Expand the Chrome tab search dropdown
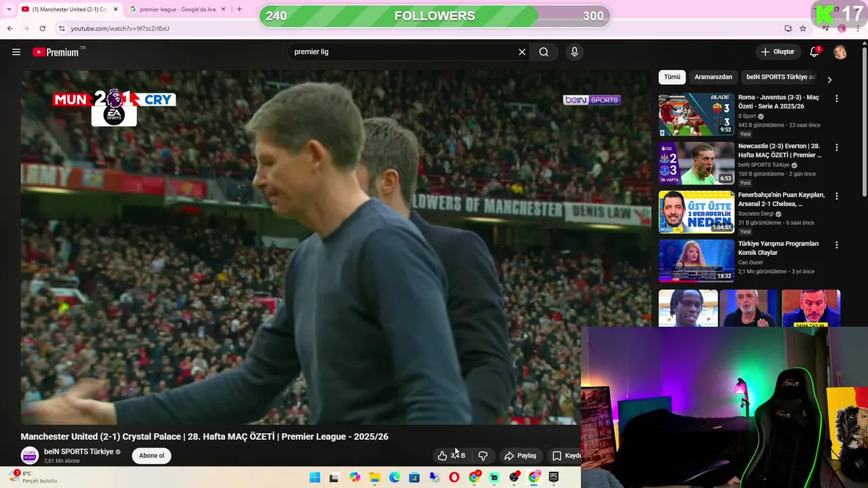868x488 pixels. coord(9,9)
